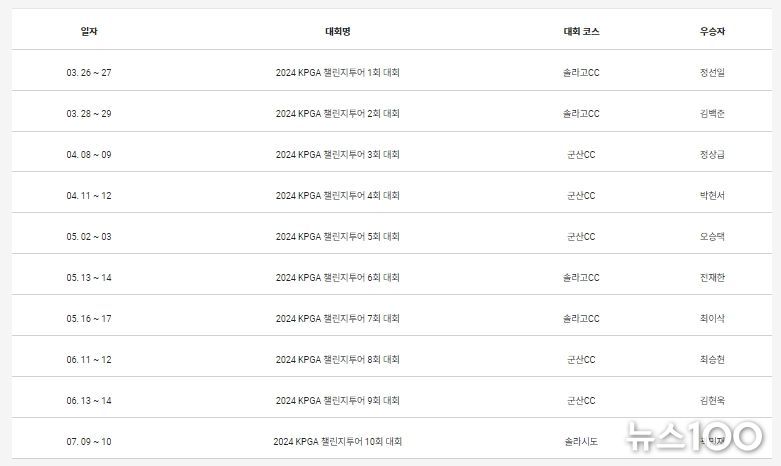Click winner name 박현서
Screen dimensions: 781x466
pyautogui.click(x=712, y=196)
